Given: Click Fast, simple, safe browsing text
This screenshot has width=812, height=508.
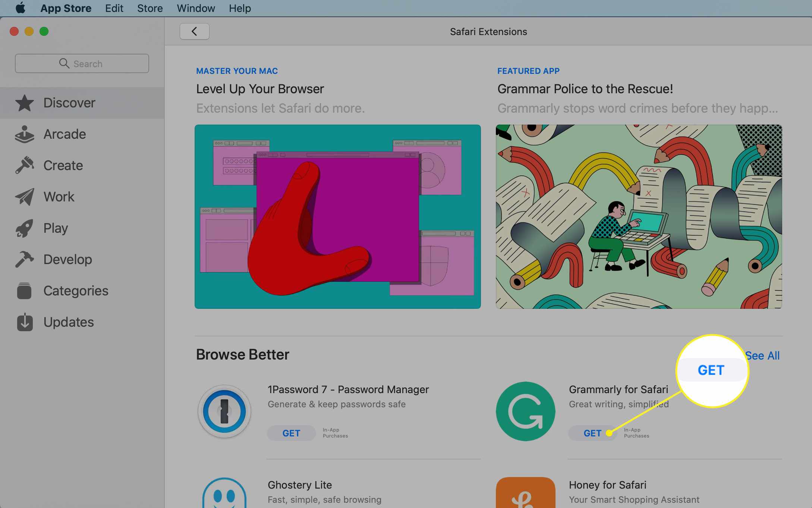Looking at the screenshot, I should [x=324, y=500].
